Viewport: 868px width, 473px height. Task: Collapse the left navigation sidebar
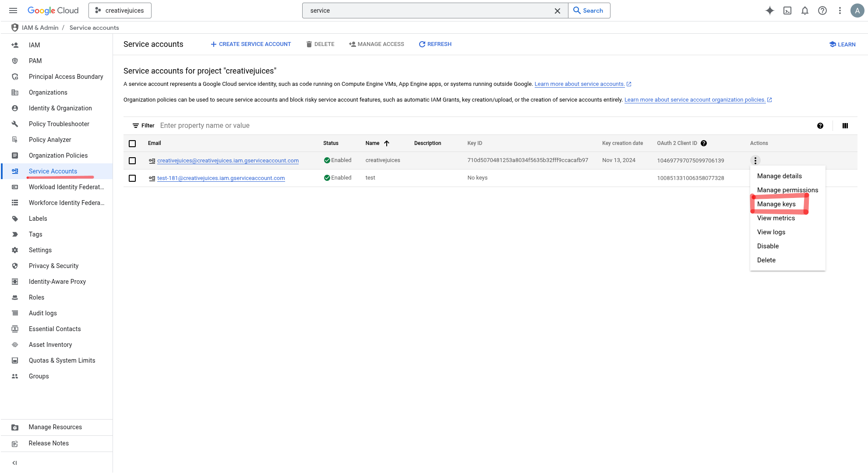pyautogui.click(x=14, y=463)
